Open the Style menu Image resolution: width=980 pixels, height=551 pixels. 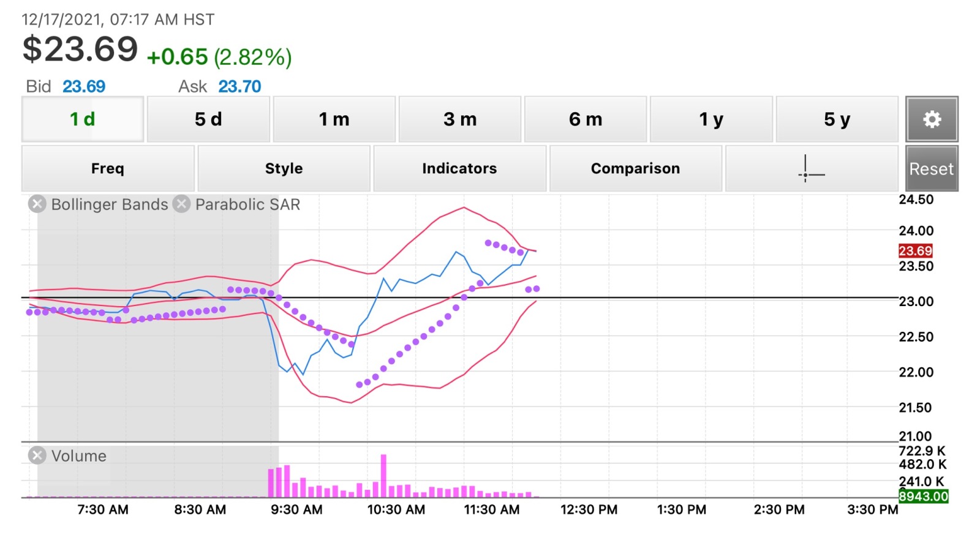pyautogui.click(x=284, y=168)
